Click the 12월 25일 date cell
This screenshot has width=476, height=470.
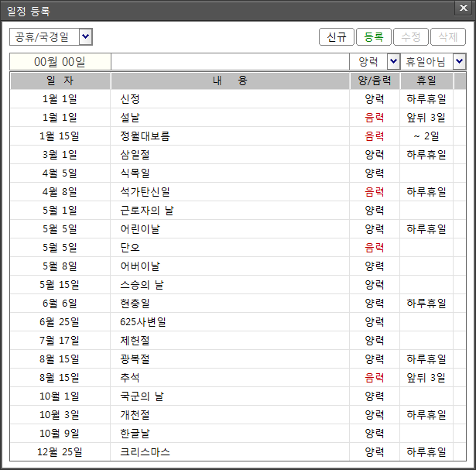tap(60, 451)
